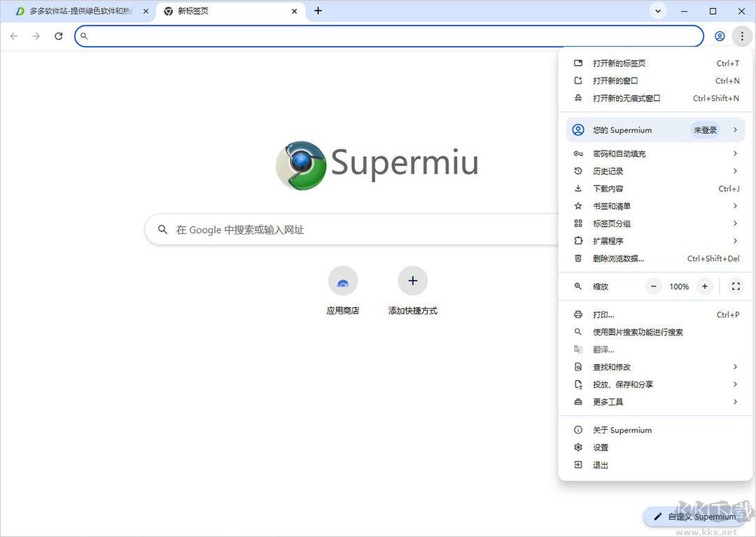756x537 pixels.
Task: Open a new tab with plus button
Action: [318, 11]
